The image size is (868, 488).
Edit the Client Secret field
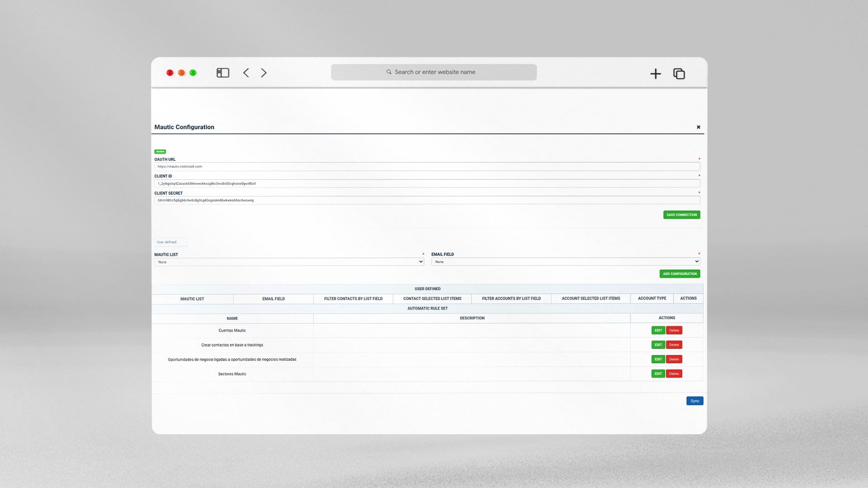427,200
